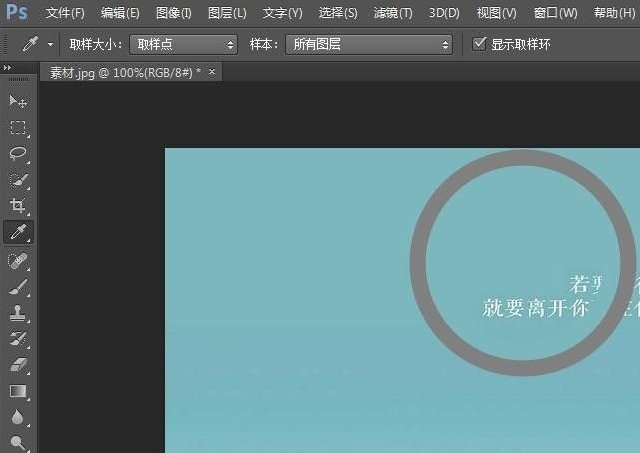
Task: Open the 取样大小 dropdown
Action: (183, 44)
